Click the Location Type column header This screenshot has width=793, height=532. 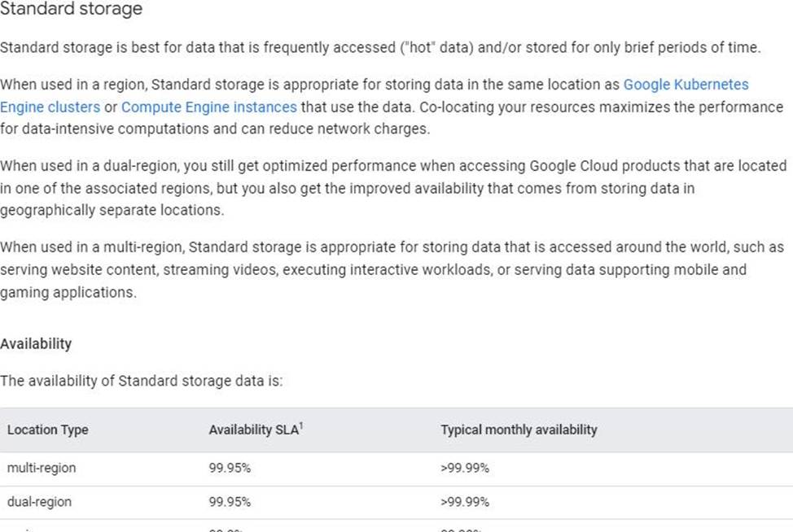pyautogui.click(x=48, y=430)
